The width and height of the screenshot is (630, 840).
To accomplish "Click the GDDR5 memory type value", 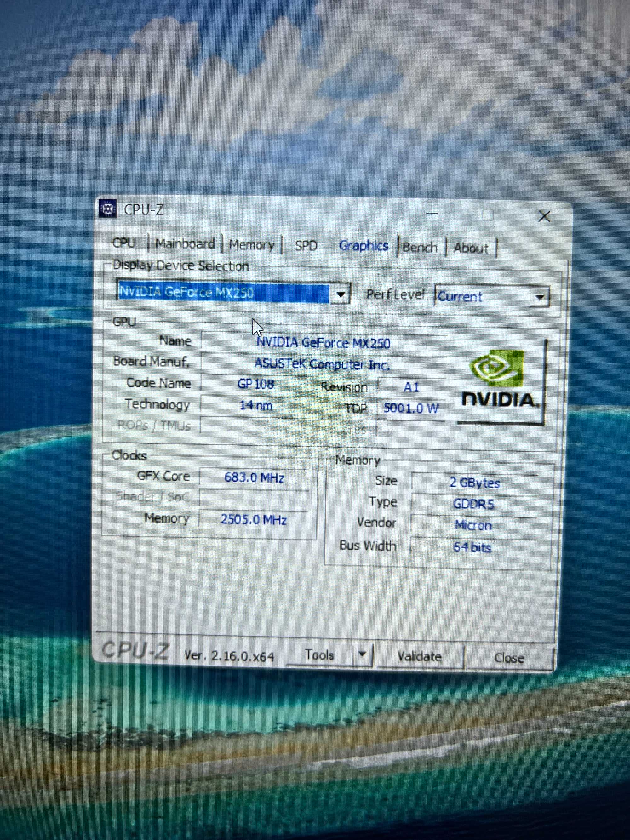I will tap(473, 504).
